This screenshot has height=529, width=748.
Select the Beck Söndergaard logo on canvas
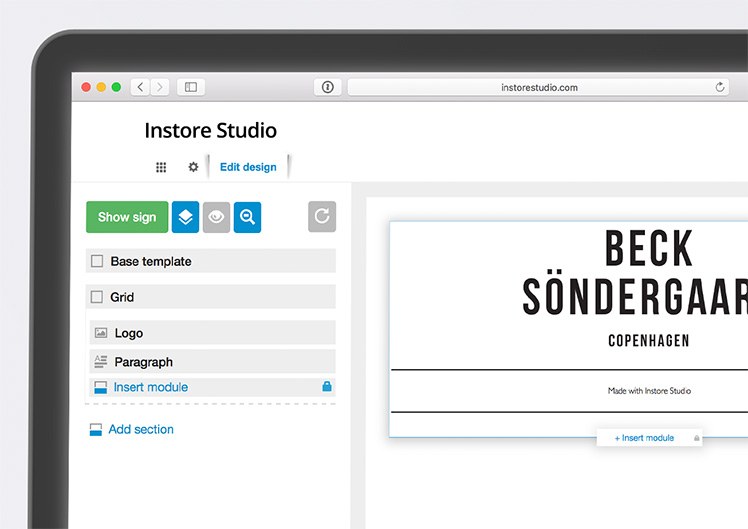(634, 286)
